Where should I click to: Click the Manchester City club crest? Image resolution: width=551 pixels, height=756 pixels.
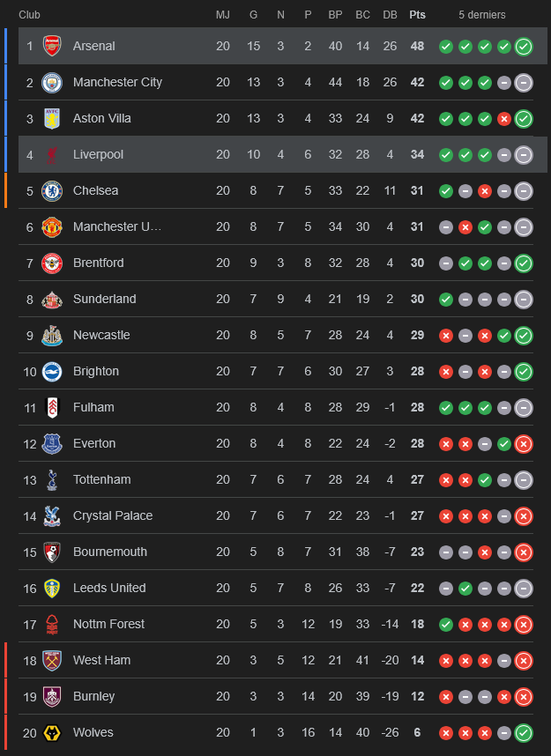[x=52, y=82]
